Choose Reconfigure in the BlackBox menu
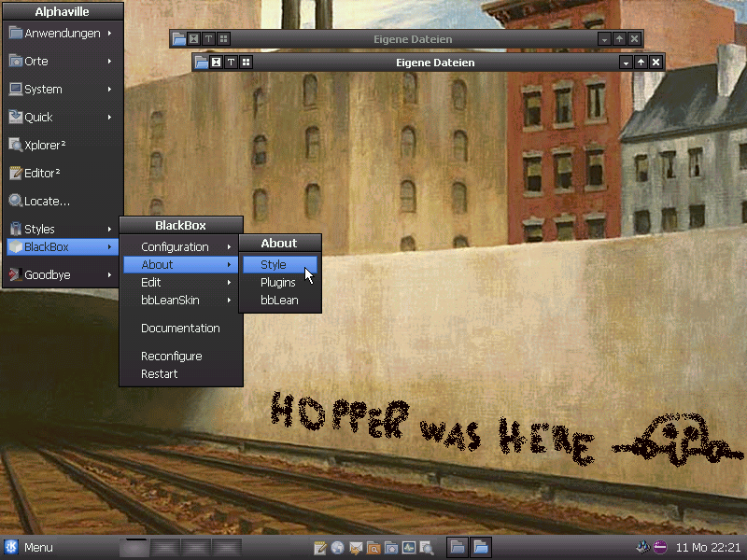Screen dimensions: 747x560 click(180, 357)
